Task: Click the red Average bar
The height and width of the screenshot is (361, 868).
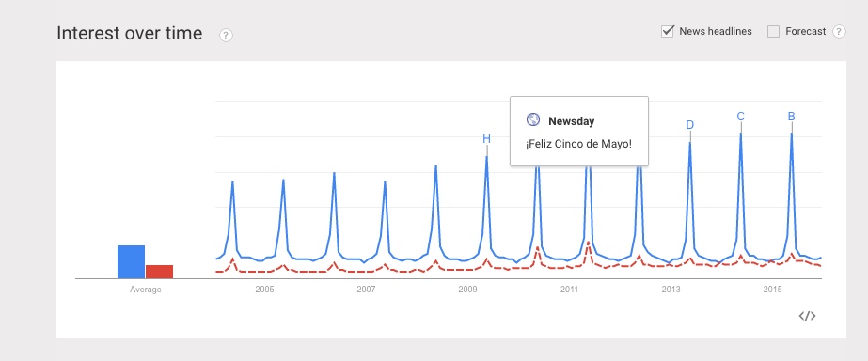Action: pos(160,272)
